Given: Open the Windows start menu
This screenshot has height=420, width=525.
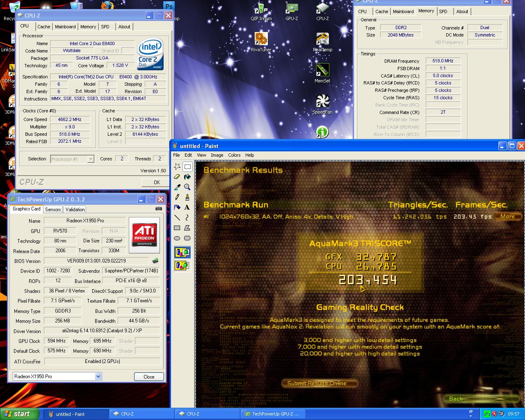Looking at the screenshot, I should point(20,414).
